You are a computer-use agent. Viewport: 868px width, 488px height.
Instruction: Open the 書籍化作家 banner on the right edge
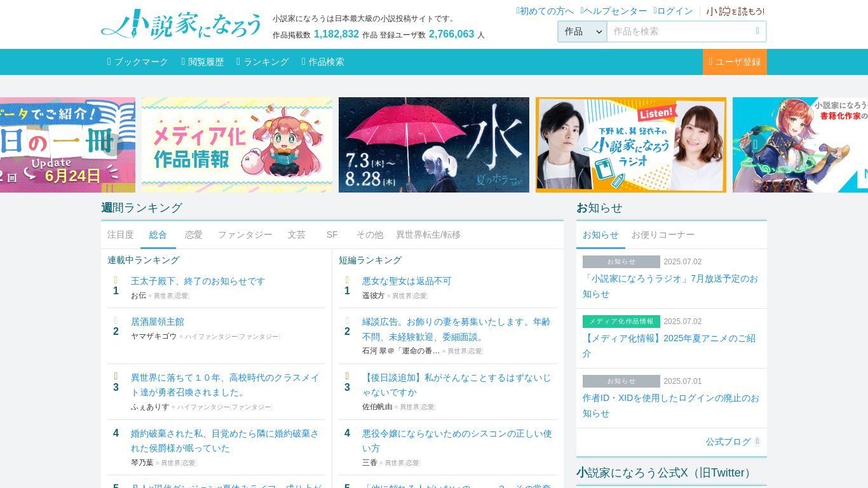coord(800,145)
